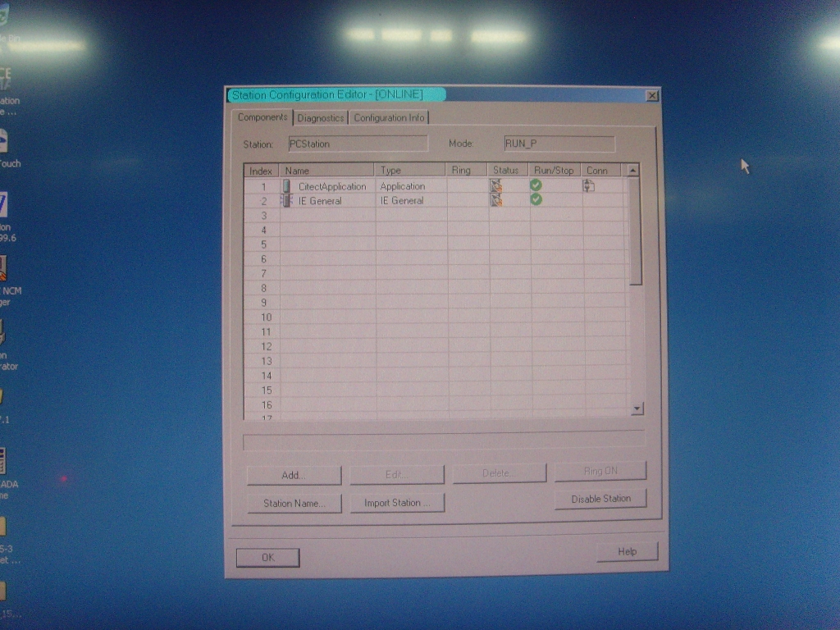Click the Conn icon for CitectApplication
The width and height of the screenshot is (840, 630).
pos(588,186)
